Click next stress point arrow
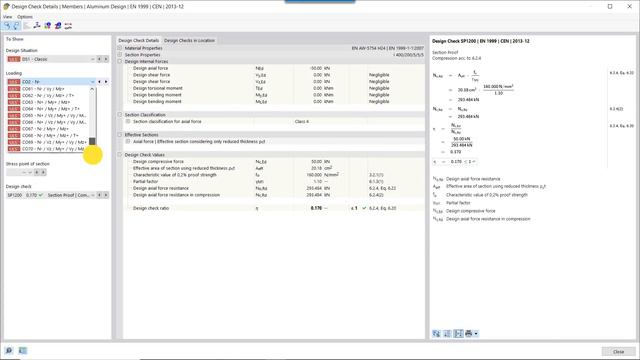Image resolution: width=640 pixels, height=360 pixels. [43, 172]
